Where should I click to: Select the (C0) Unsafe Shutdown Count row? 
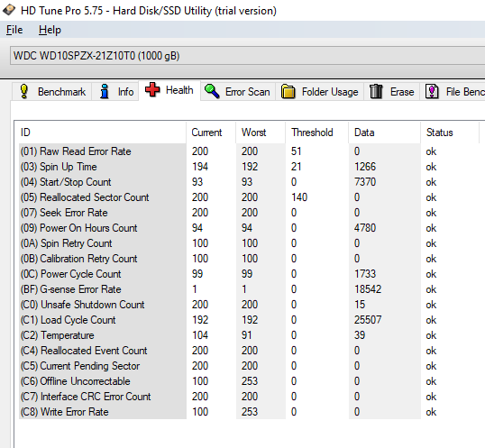(250, 305)
